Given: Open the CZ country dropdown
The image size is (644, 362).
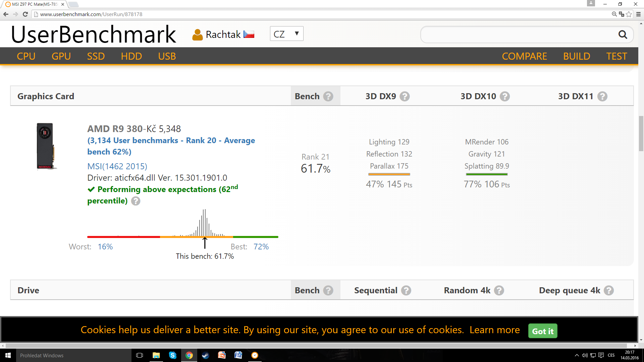Looking at the screenshot, I should (286, 34).
